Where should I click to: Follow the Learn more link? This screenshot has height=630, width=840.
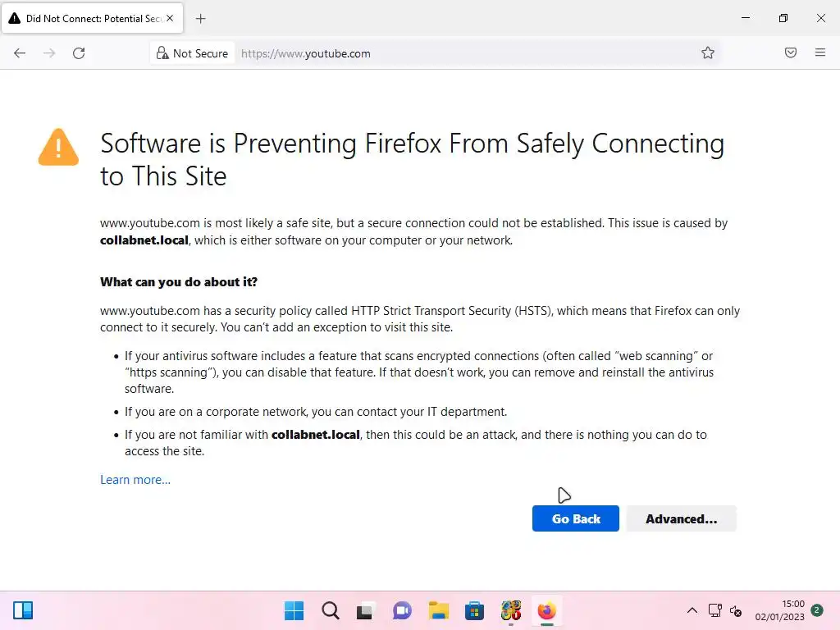(135, 480)
